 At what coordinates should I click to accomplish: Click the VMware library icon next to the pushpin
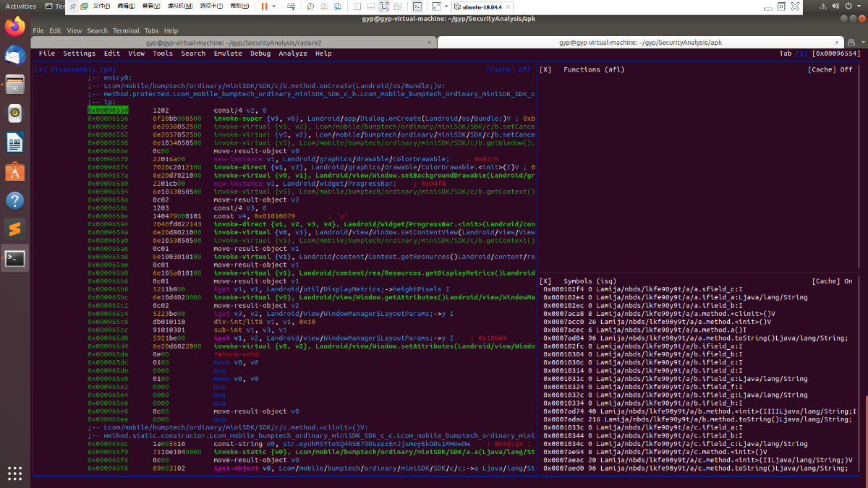tap(85, 6)
